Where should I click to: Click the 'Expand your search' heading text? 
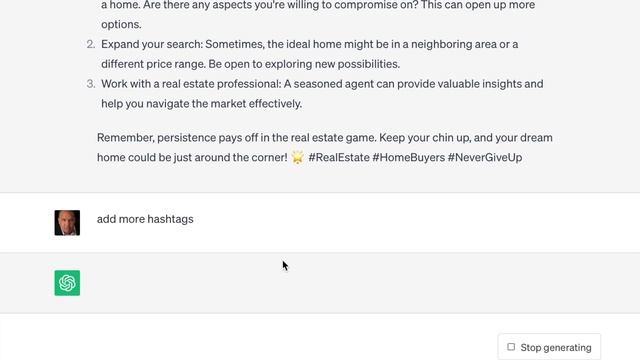point(152,44)
